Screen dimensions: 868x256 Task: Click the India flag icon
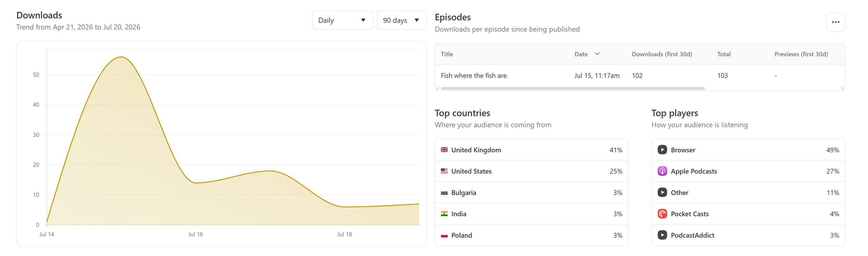444,214
